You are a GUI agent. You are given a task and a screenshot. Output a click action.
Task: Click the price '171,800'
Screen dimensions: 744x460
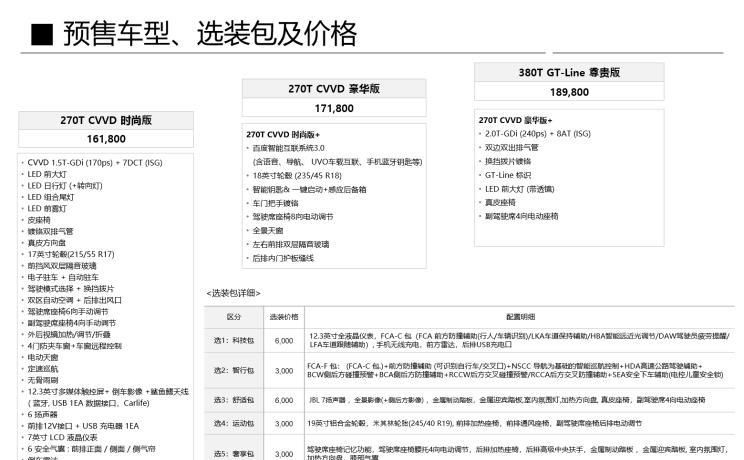(x=334, y=108)
